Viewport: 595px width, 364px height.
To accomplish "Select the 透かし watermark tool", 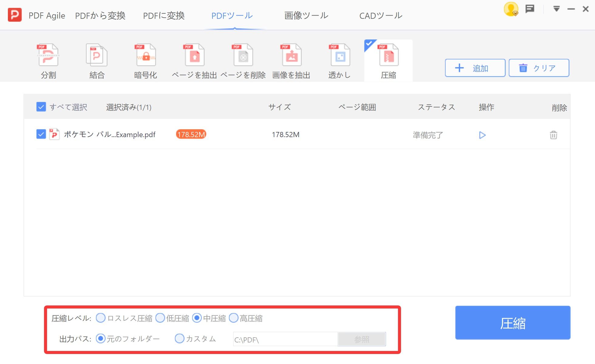I will click(x=339, y=59).
